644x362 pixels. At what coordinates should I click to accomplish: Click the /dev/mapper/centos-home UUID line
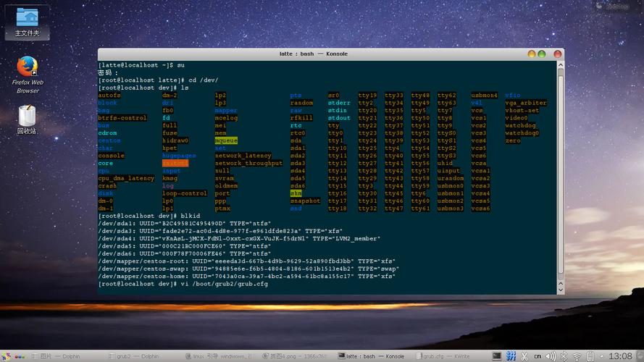pyautogui.click(x=247, y=277)
